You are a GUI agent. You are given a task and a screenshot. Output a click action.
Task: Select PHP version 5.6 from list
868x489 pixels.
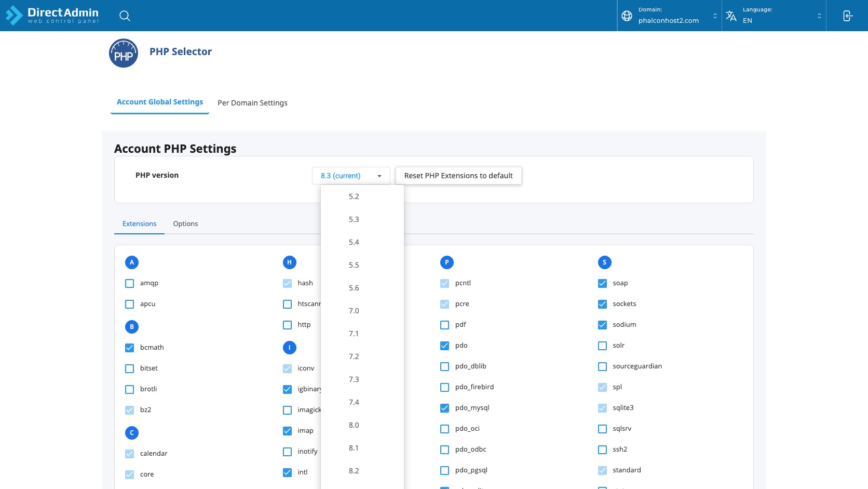click(x=362, y=288)
